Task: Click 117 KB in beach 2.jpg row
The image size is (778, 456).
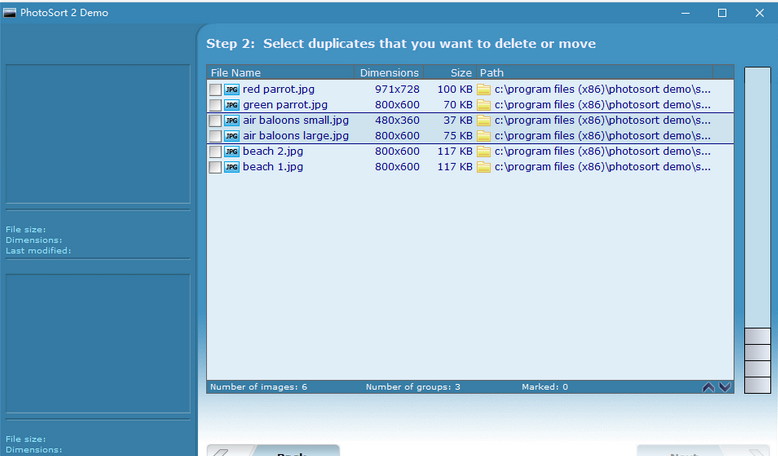Action: 454,151
